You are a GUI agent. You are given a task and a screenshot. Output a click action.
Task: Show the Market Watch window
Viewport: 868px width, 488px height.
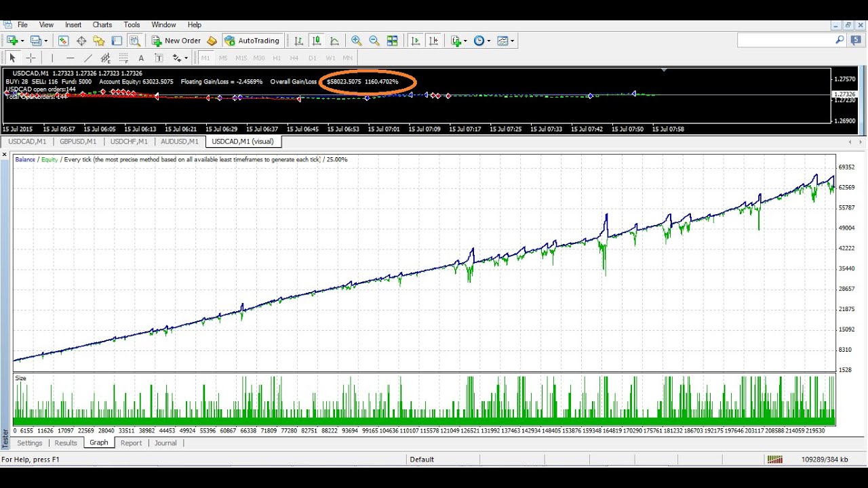coord(64,41)
